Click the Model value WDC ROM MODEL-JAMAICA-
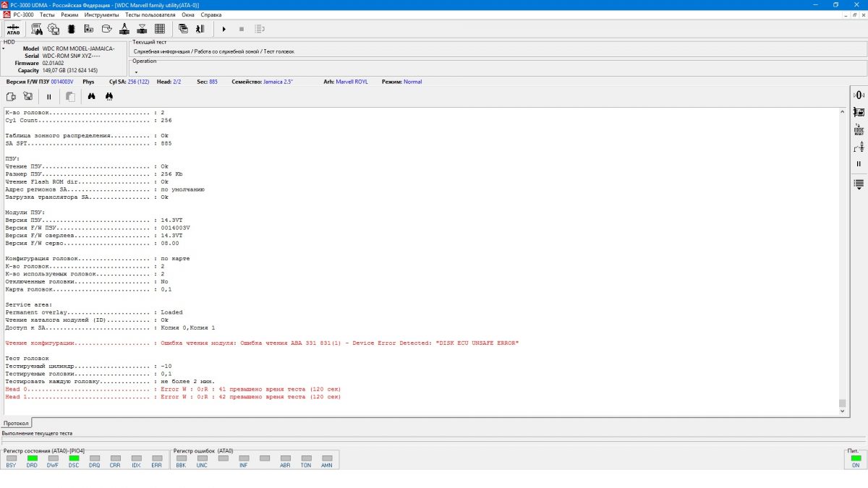Image resolution: width=868 pixels, height=488 pixels. (x=78, y=48)
